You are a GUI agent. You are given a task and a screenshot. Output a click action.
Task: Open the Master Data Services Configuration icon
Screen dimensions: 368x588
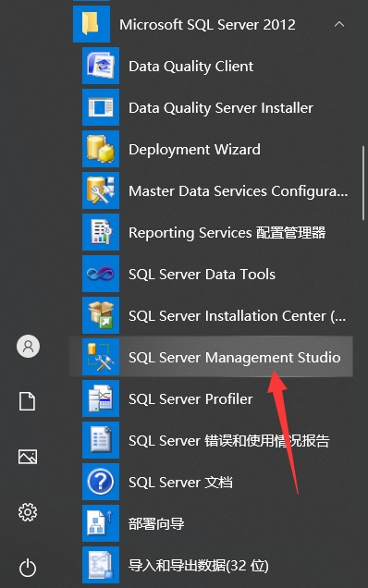(101, 190)
